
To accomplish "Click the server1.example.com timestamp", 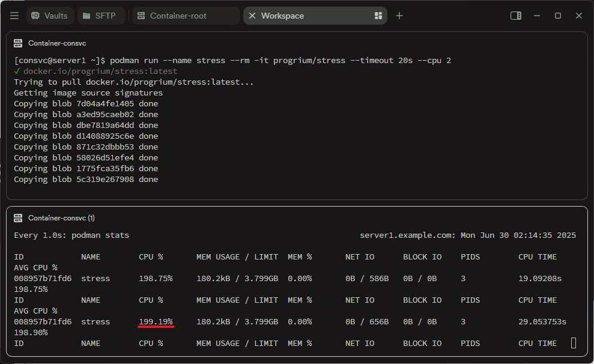I will [x=468, y=235].
